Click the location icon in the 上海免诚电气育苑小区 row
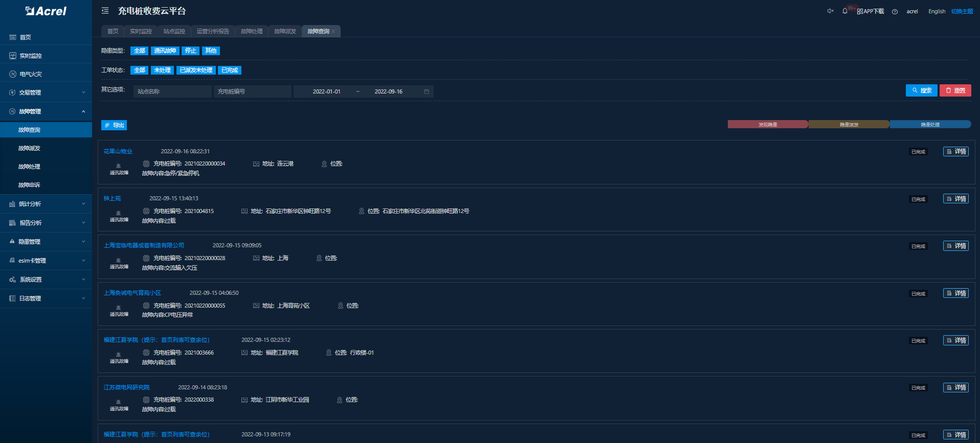This screenshot has height=443, width=980. tap(341, 306)
